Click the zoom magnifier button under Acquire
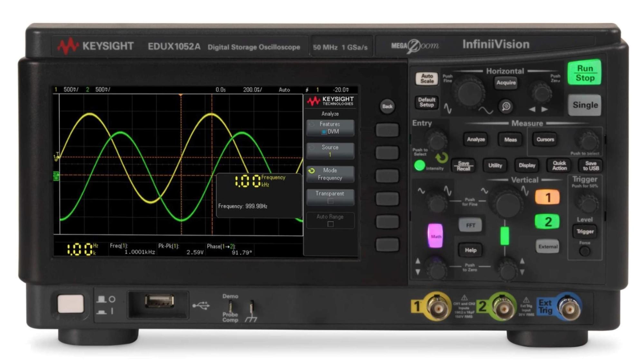This screenshot has height=360, width=644. [x=506, y=106]
